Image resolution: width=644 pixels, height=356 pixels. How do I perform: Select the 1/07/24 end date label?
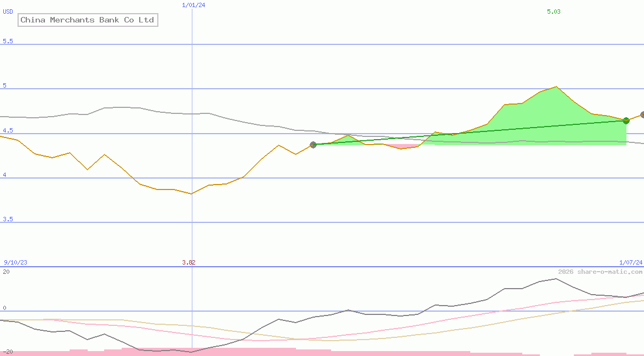coord(631,262)
